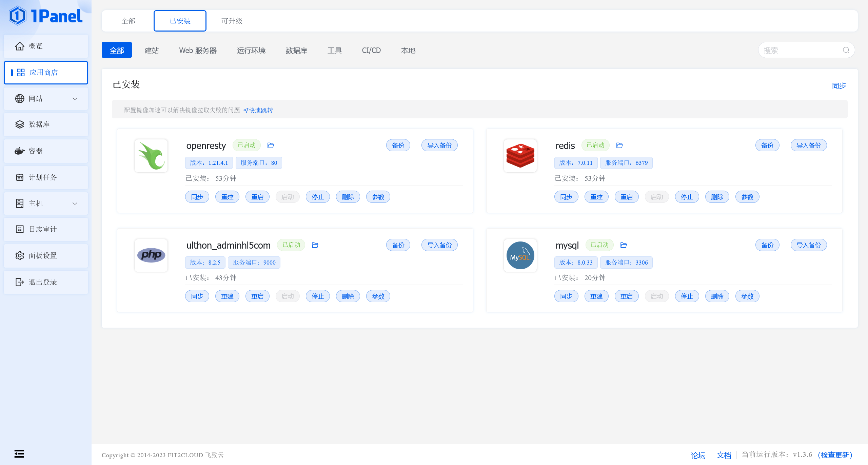Image resolution: width=868 pixels, height=465 pixels.
Task: Collapse the sidebar with bottom menu icon
Action: pyautogui.click(x=19, y=454)
